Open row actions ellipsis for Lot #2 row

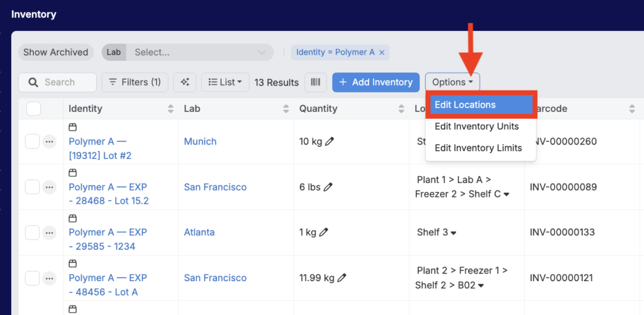(x=49, y=141)
